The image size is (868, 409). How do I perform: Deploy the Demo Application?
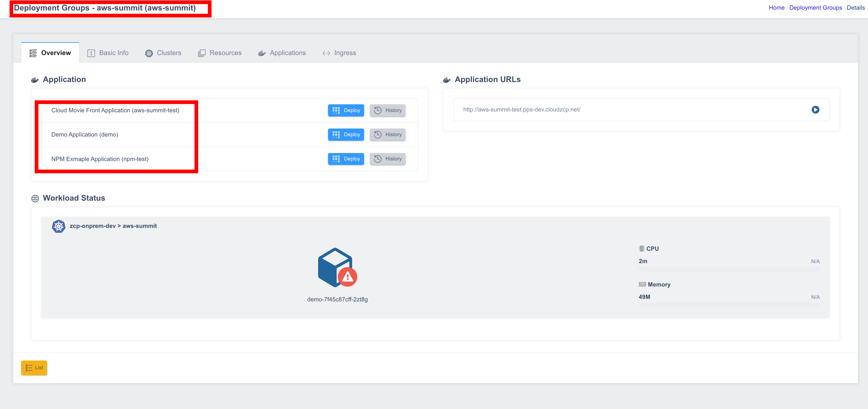[x=346, y=135]
